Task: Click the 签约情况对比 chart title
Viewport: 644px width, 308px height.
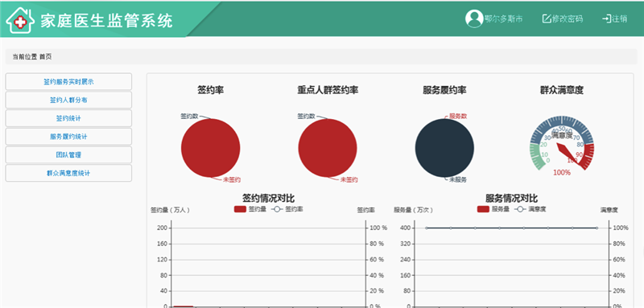Action: click(268, 199)
